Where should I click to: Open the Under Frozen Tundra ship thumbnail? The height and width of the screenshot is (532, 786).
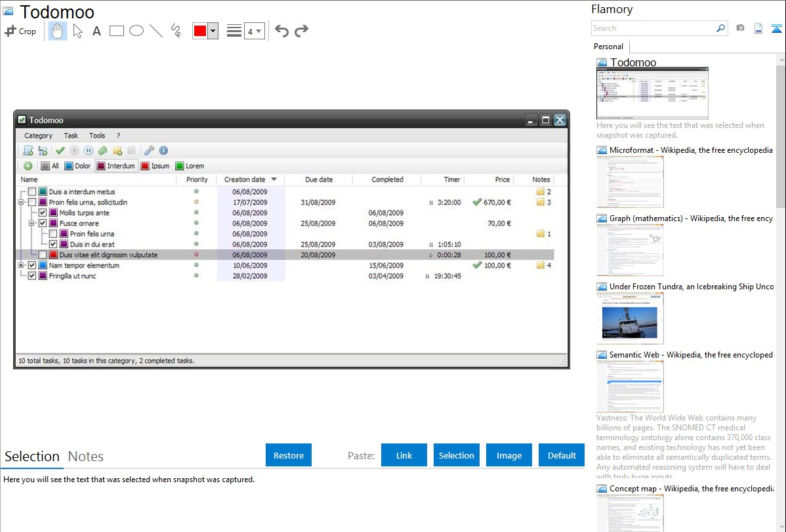630,319
